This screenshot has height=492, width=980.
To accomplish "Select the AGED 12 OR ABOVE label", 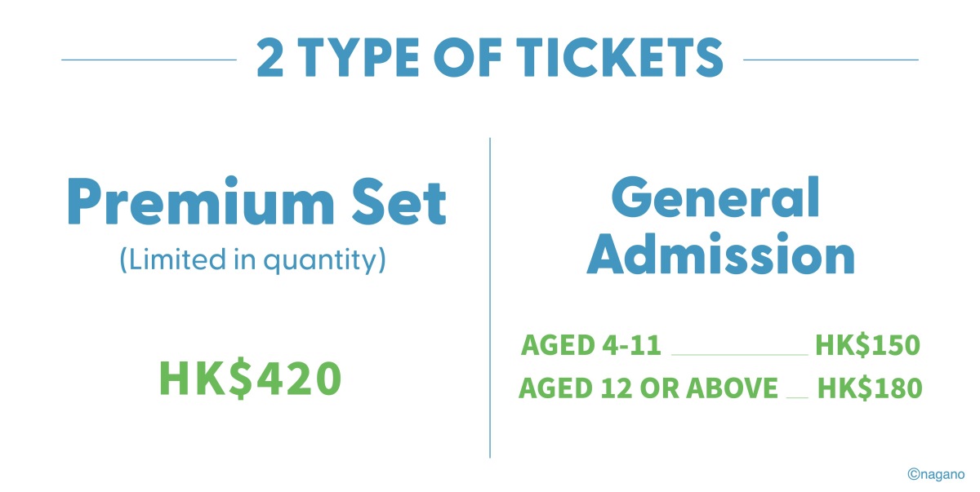I will pyautogui.click(x=648, y=388).
